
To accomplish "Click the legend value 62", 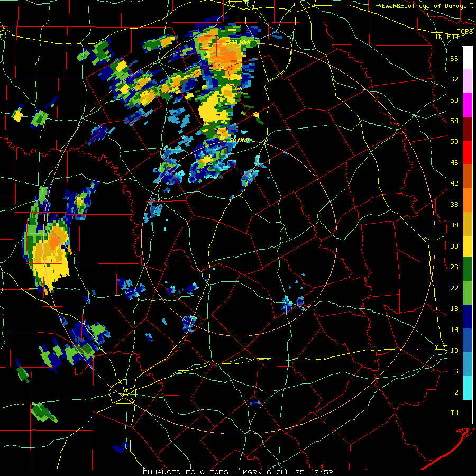I will point(454,79).
